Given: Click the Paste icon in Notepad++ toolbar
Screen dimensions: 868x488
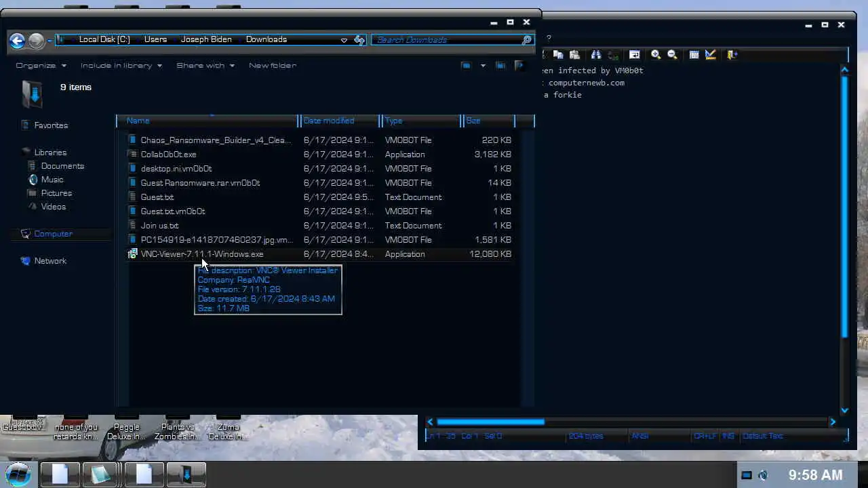Looking at the screenshot, I should 574,55.
